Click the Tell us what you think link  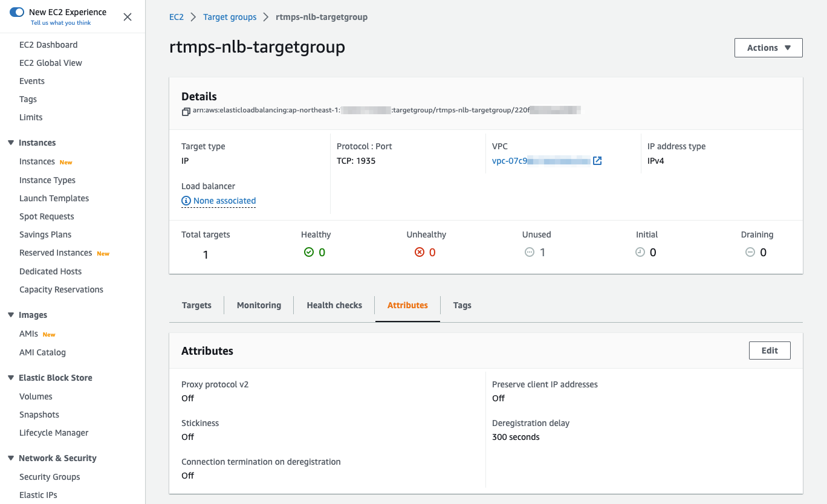pyautogui.click(x=61, y=23)
